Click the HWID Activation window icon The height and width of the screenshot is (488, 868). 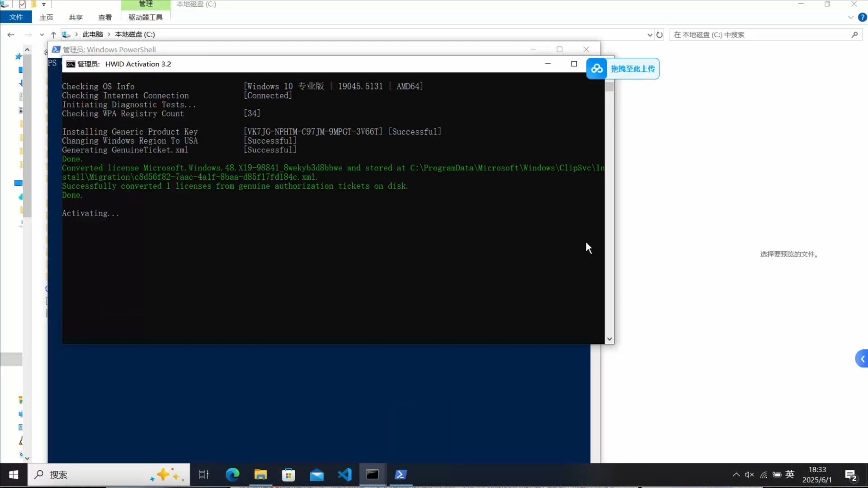tap(71, 64)
